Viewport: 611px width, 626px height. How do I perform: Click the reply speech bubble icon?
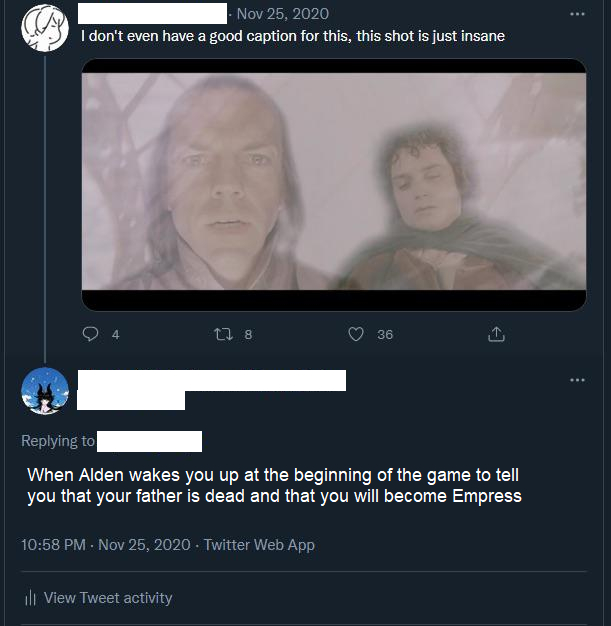click(90, 335)
